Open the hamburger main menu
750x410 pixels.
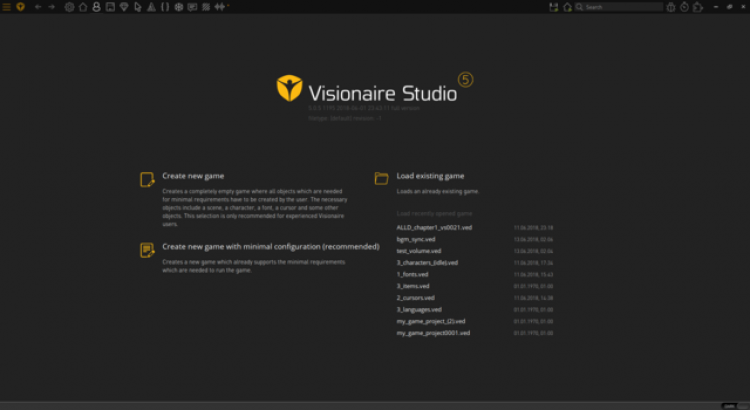(x=7, y=7)
